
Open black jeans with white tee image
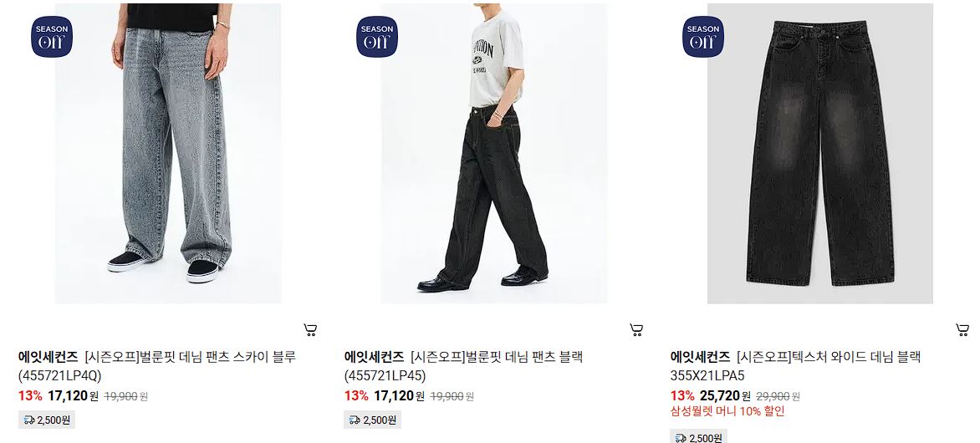pos(493,153)
